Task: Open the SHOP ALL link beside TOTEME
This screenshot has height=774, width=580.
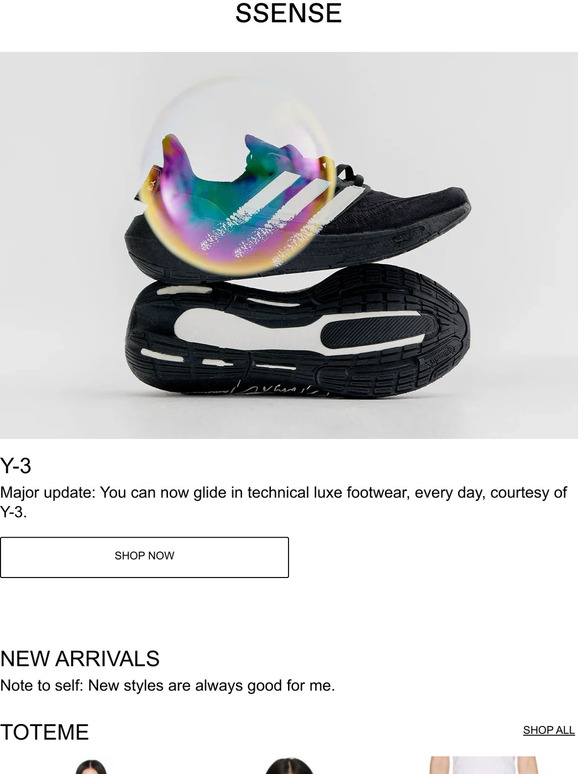Action: [x=548, y=730]
